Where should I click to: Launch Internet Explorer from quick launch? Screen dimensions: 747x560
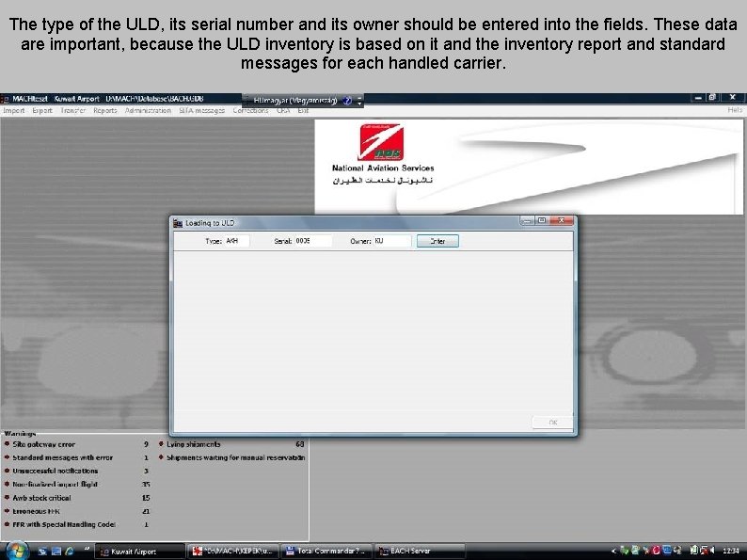click(70, 551)
